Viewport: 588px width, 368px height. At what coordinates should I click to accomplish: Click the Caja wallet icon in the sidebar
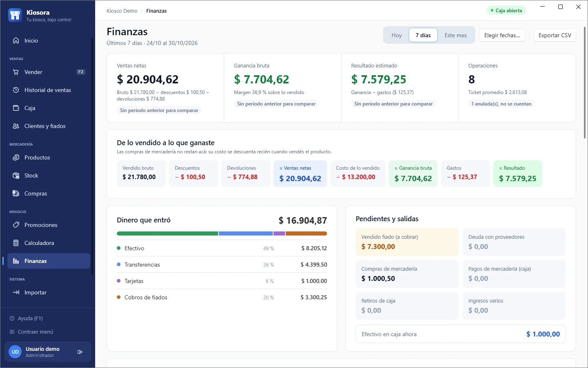16,108
